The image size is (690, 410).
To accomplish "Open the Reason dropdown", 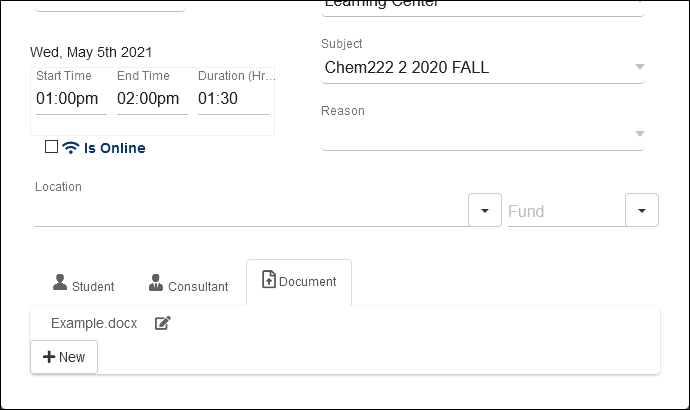I will [x=639, y=134].
